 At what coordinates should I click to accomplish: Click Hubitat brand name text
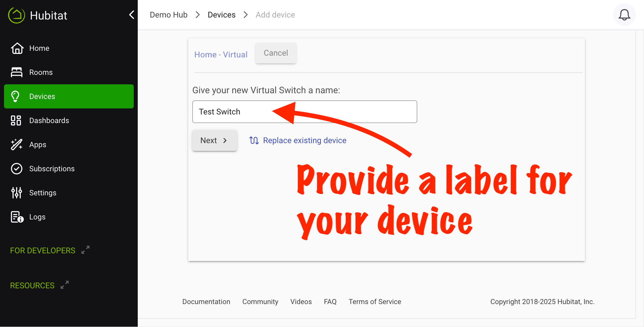49,15
